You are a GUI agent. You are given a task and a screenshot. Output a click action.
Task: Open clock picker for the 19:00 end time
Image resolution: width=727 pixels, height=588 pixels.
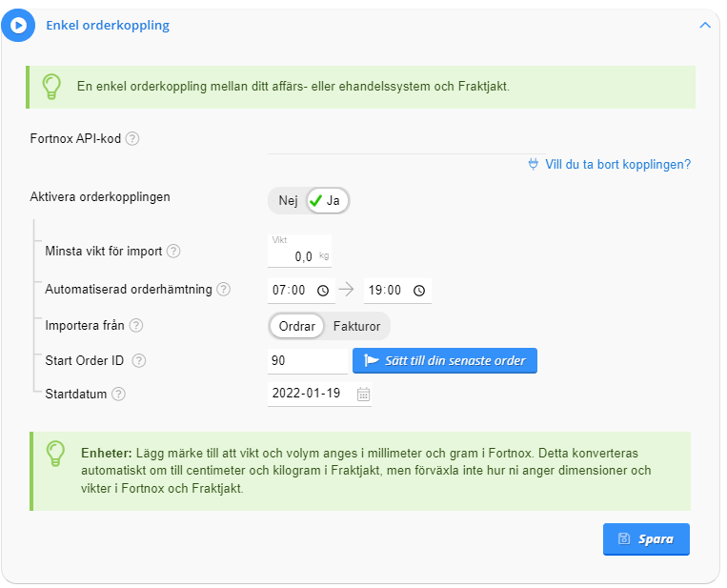(x=419, y=291)
